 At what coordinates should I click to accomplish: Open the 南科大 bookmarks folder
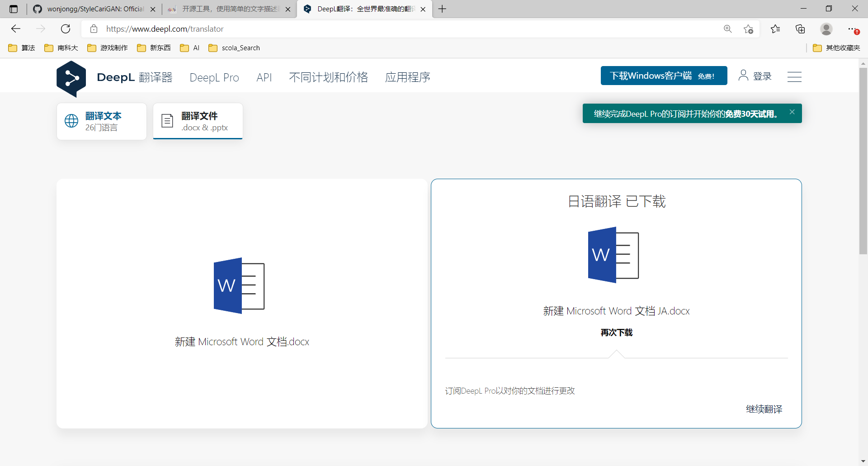click(x=61, y=48)
